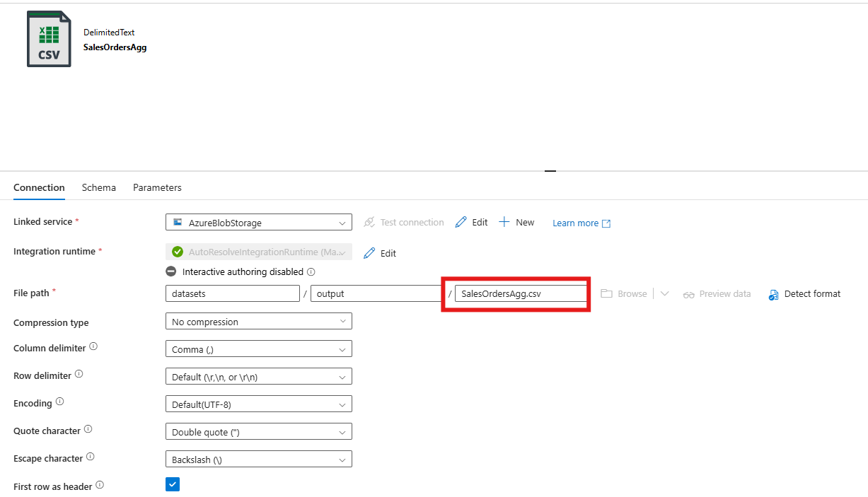
Task: Click the output directory input field
Action: [x=377, y=293]
